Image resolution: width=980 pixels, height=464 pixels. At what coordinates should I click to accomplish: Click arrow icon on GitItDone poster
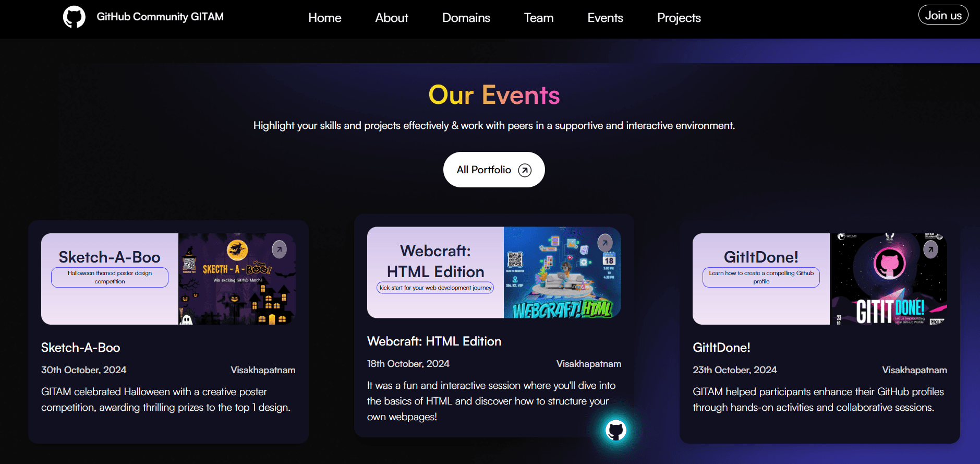tap(931, 249)
